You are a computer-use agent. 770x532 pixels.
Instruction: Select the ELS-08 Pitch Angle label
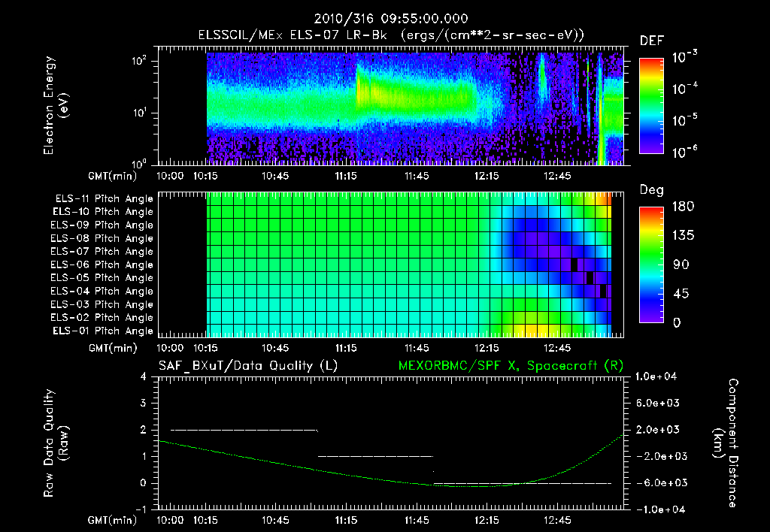coord(102,238)
